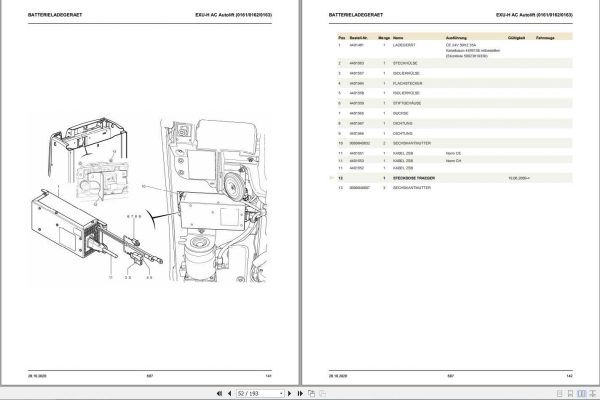Viewport: 600px width, 400px height.
Task: Go to the previous page
Action: [230, 393]
